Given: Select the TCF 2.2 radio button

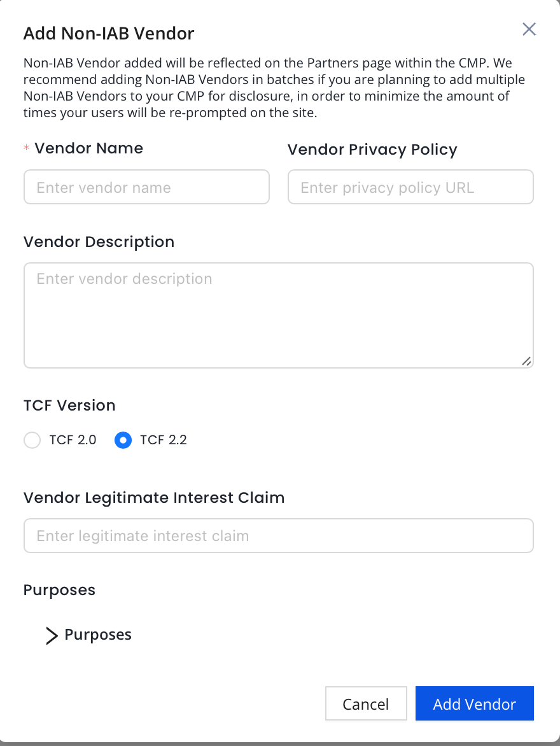Looking at the screenshot, I should [x=123, y=440].
